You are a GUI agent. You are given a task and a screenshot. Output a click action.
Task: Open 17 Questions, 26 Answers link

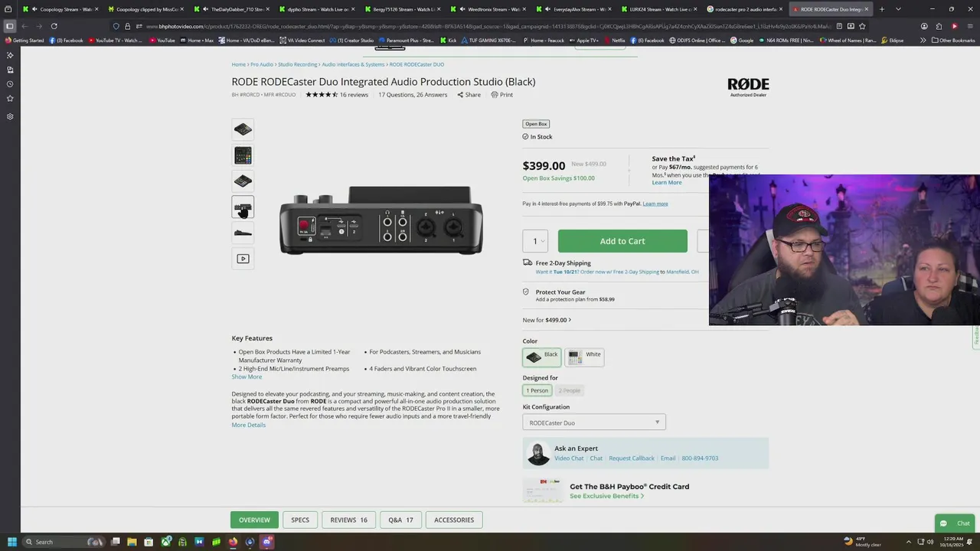(x=413, y=95)
